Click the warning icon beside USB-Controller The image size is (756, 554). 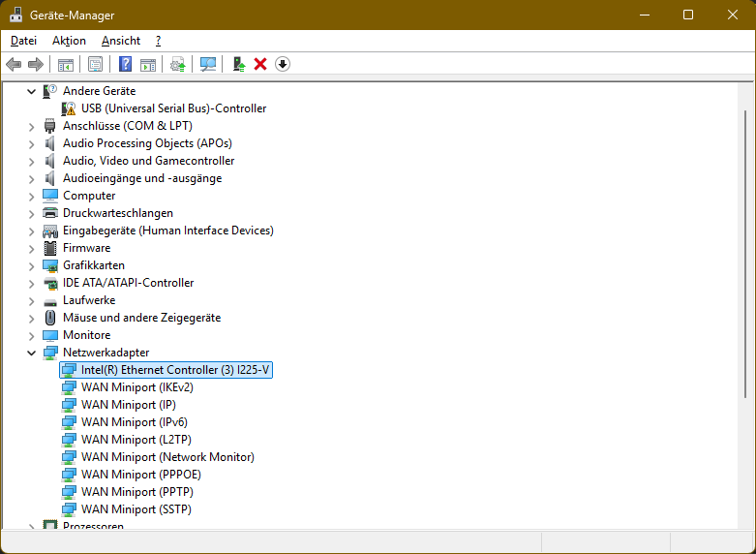69,108
